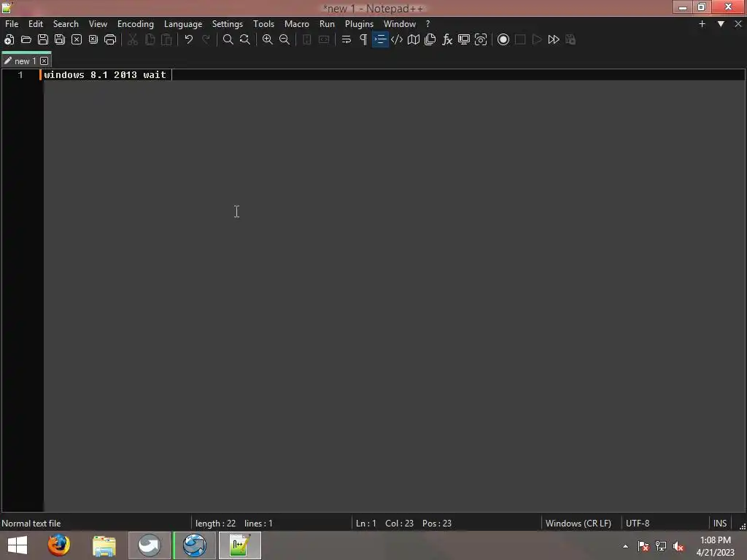747x560 pixels.
Task: Show hidden tray icons arrow
Action: click(625, 546)
